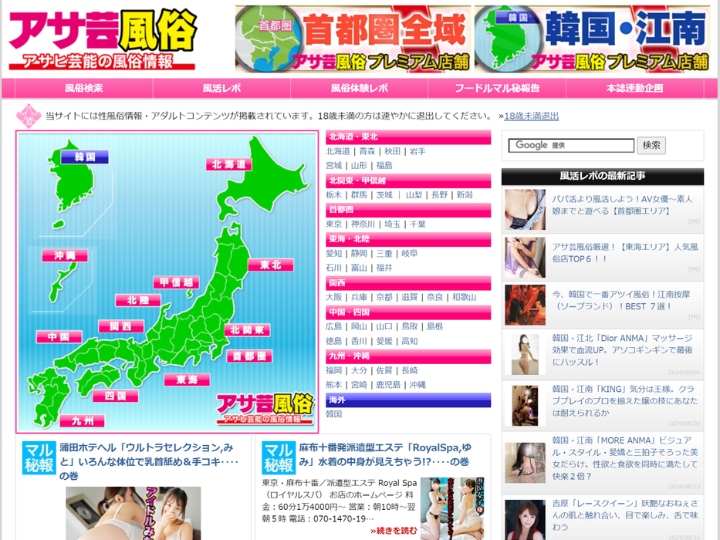Select the 東海 label on the map
The width and height of the screenshot is (720, 540).
(187, 380)
